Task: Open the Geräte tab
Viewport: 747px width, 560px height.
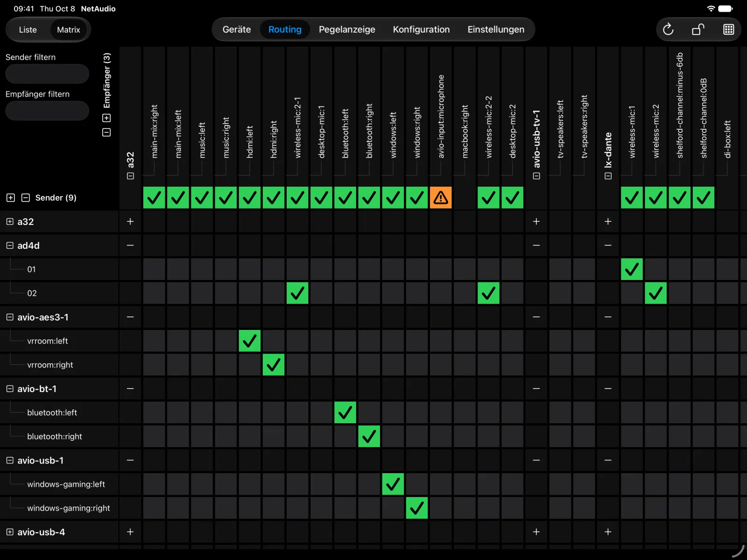Action: 237,29
